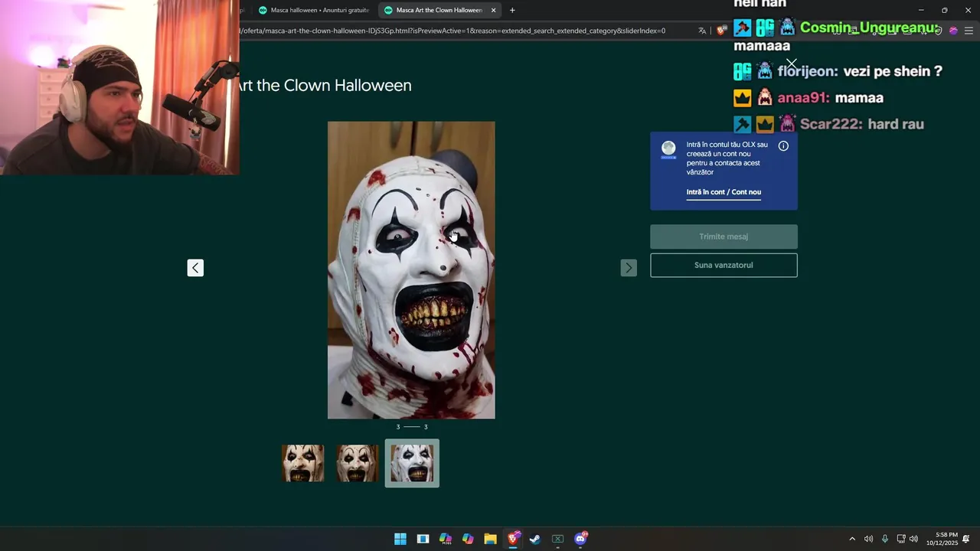This screenshot has height=551, width=980.
Task: Switch to the "Masca halloween • Anunturi gratuite" tab
Action: click(x=314, y=10)
